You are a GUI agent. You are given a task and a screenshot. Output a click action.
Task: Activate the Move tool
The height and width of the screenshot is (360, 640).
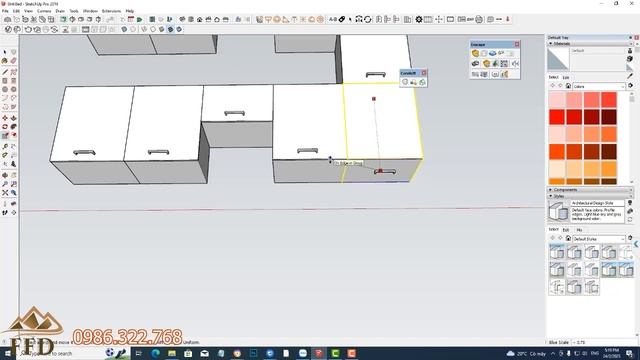pos(5,118)
